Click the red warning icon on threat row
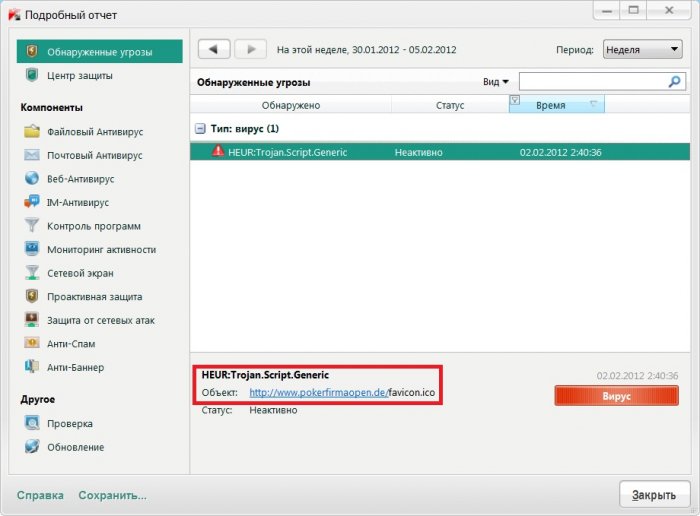 [x=218, y=151]
